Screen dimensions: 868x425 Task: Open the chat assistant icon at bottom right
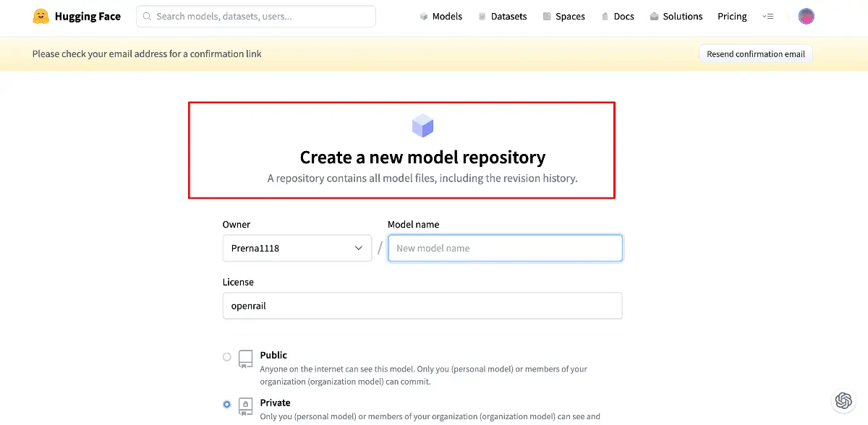(x=843, y=400)
